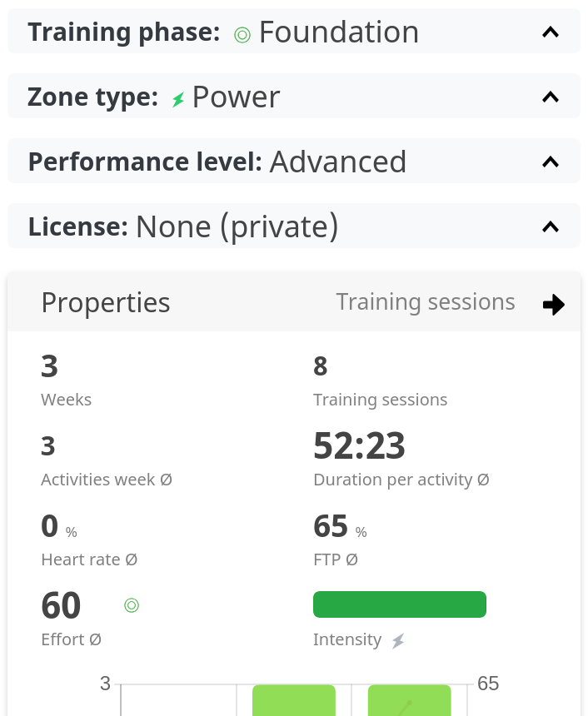Click the 52:23 duration per activity value
Screen dimensions: 588x716
click(359, 446)
